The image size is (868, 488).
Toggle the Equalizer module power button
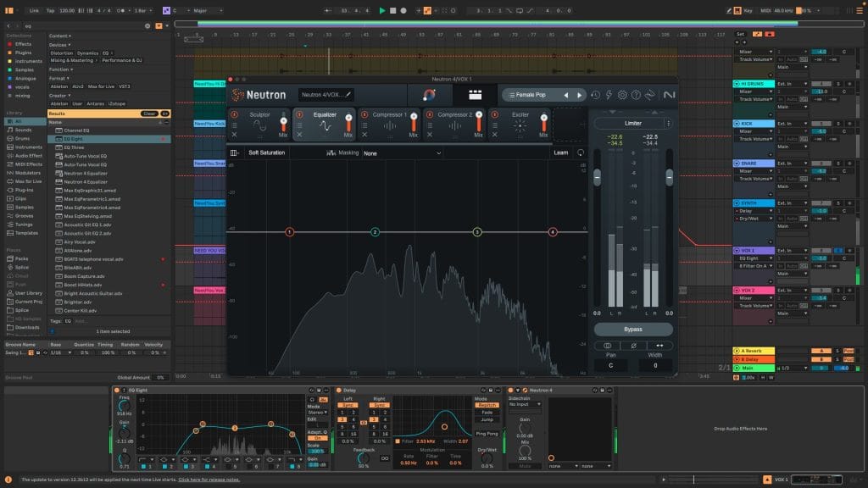point(300,114)
